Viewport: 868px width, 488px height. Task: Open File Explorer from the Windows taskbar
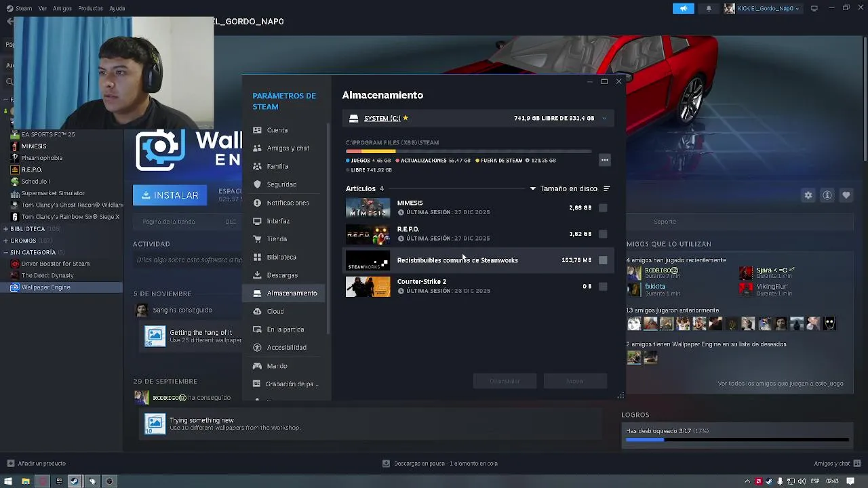25,481
